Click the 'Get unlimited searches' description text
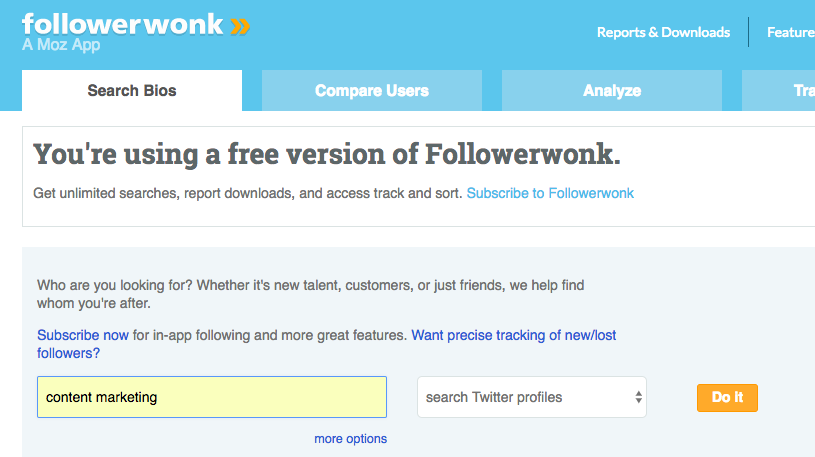 248,193
